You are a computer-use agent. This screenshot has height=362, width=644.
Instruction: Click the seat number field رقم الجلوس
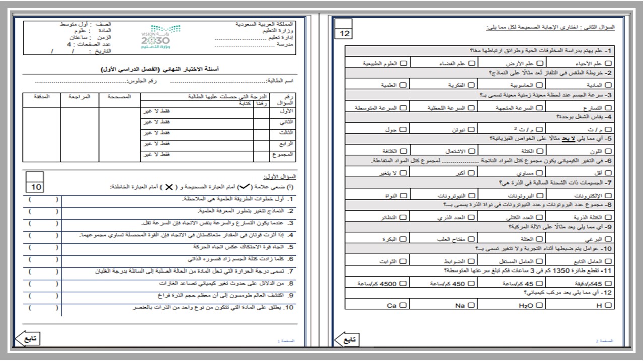point(96,80)
